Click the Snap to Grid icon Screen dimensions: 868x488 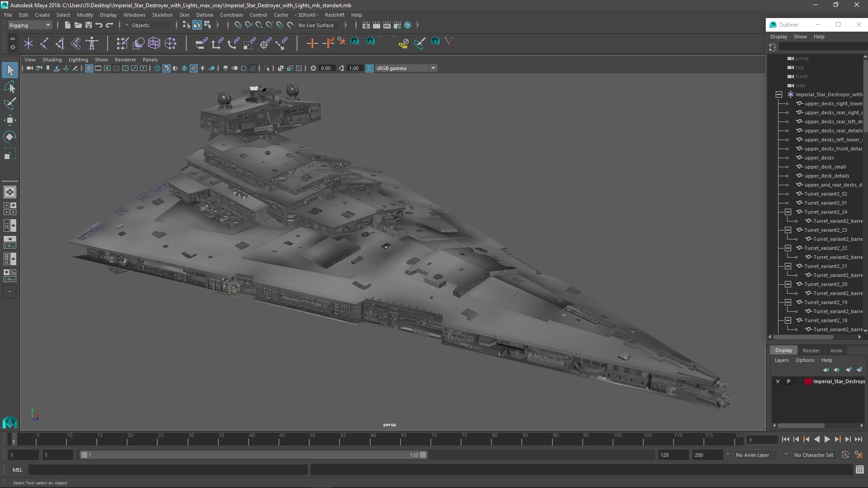[238, 25]
